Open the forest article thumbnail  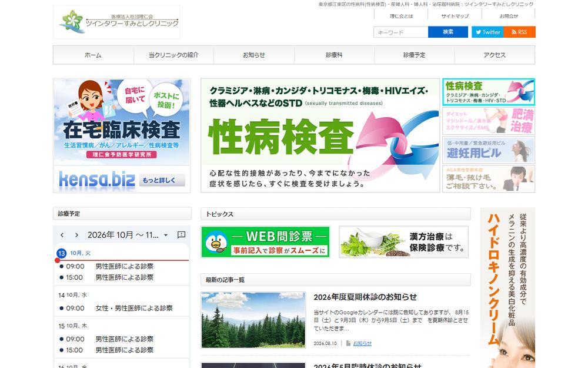(x=253, y=320)
